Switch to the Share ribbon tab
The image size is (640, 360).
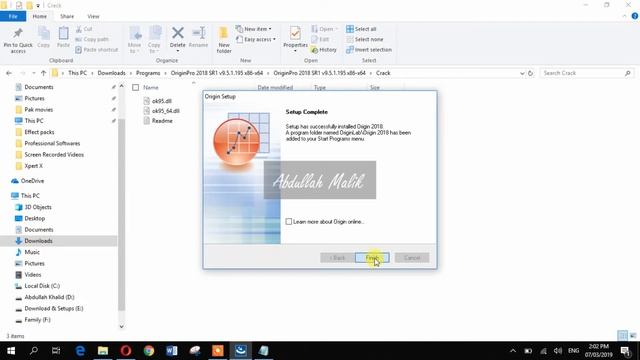pos(67,16)
